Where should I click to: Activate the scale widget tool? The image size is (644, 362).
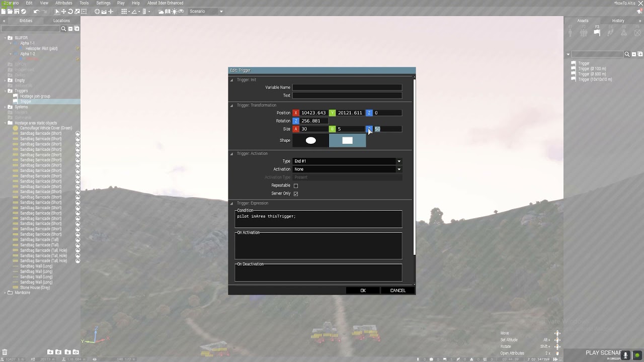tap(77, 11)
